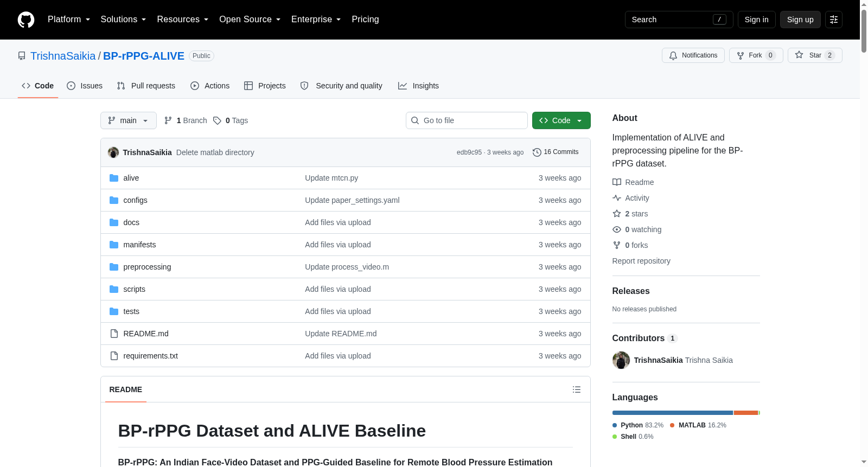Open the command palette settings icon in header
This screenshot has width=868, height=467.
tap(834, 20)
